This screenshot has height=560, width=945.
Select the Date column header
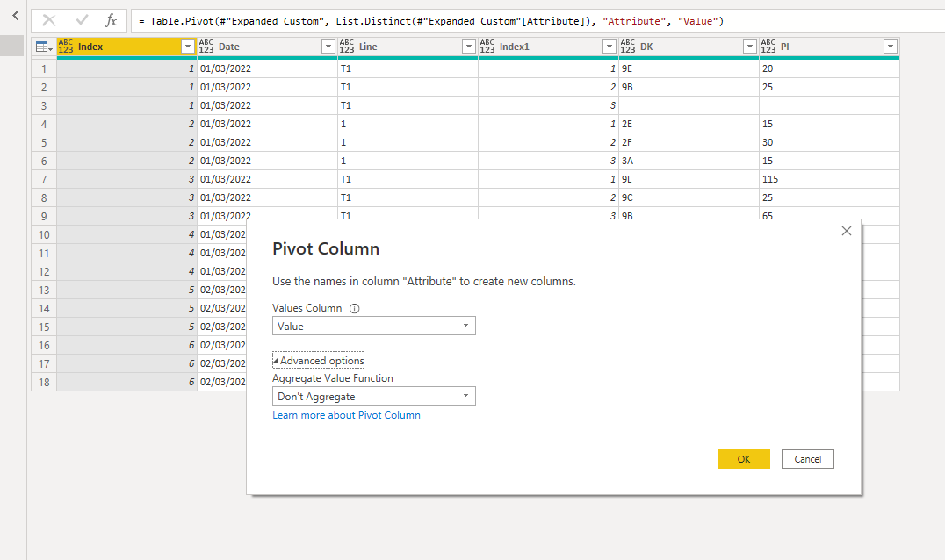pyautogui.click(x=267, y=47)
